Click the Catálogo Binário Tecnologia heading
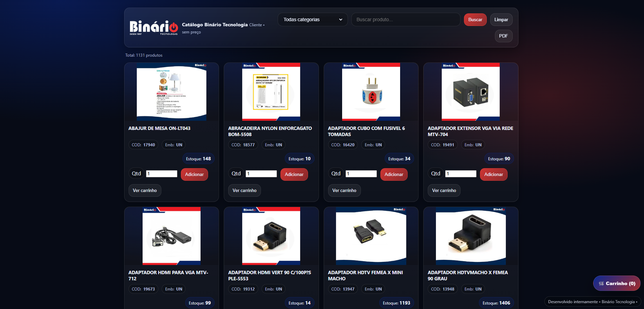 [x=215, y=25]
